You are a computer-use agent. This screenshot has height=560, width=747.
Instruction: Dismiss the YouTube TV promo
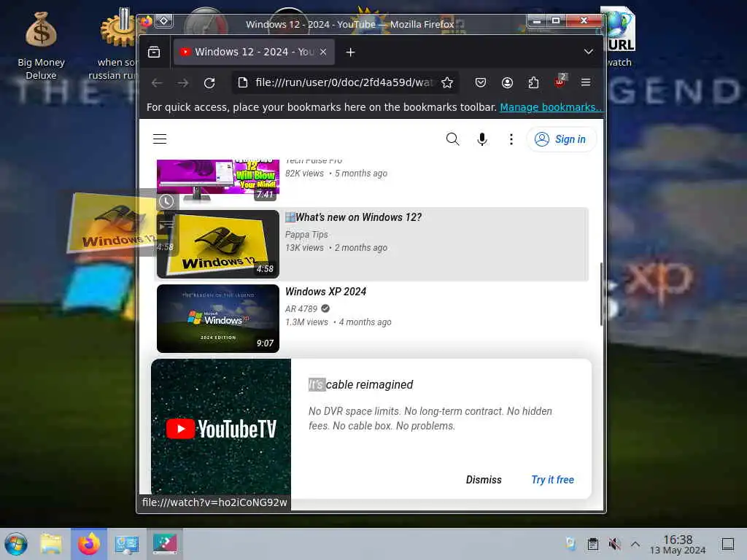[x=484, y=480]
